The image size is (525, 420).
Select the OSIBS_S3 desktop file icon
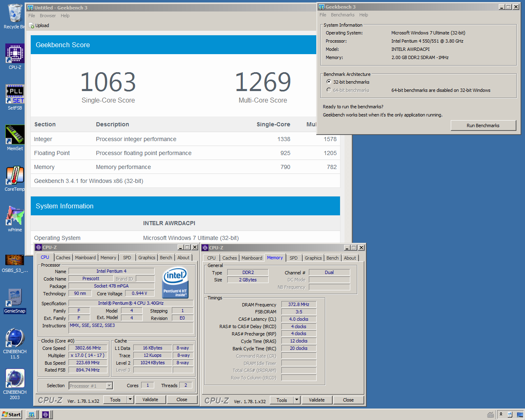point(15,263)
